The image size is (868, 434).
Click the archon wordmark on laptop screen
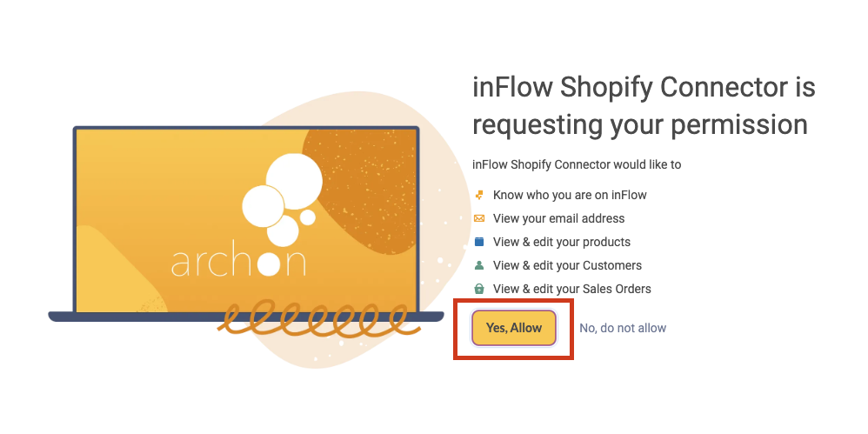point(238,263)
